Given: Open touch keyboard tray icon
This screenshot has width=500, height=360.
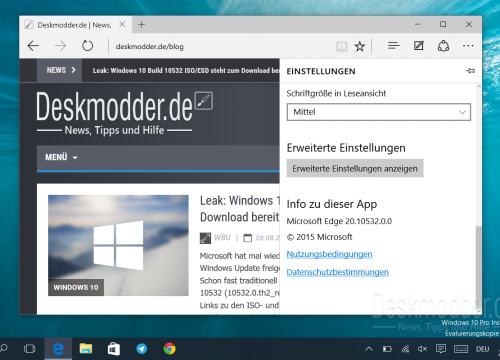Looking at the screenshot, I should click(x=461, y=349).
